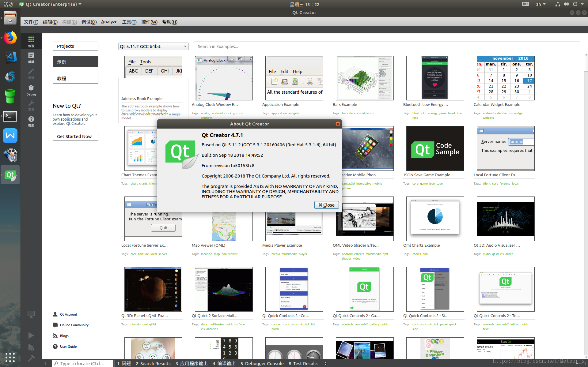Open the zh input source dropdown

pyautogui.click(x=541, y=4)
